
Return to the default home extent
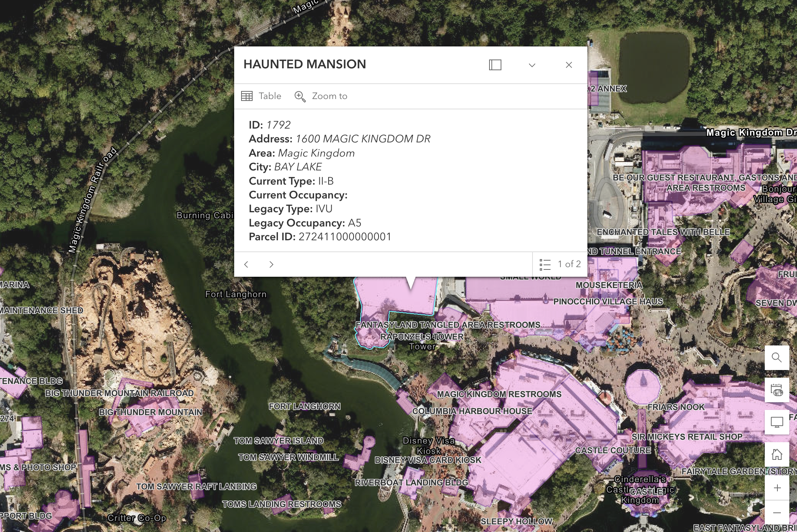[777, 454]
